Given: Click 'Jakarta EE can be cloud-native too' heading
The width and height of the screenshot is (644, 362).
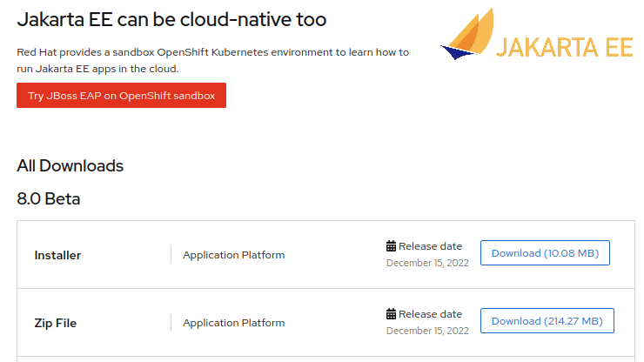Looking at the screenshot, I should tap(171, 19).
